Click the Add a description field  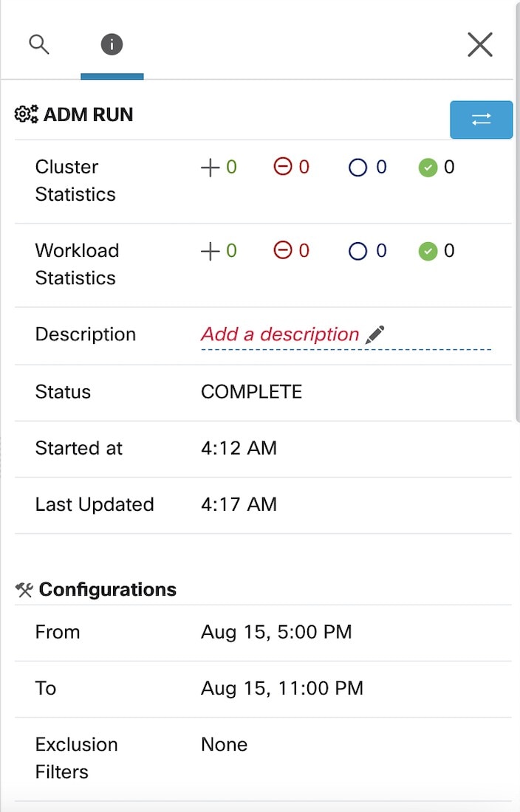346,336
